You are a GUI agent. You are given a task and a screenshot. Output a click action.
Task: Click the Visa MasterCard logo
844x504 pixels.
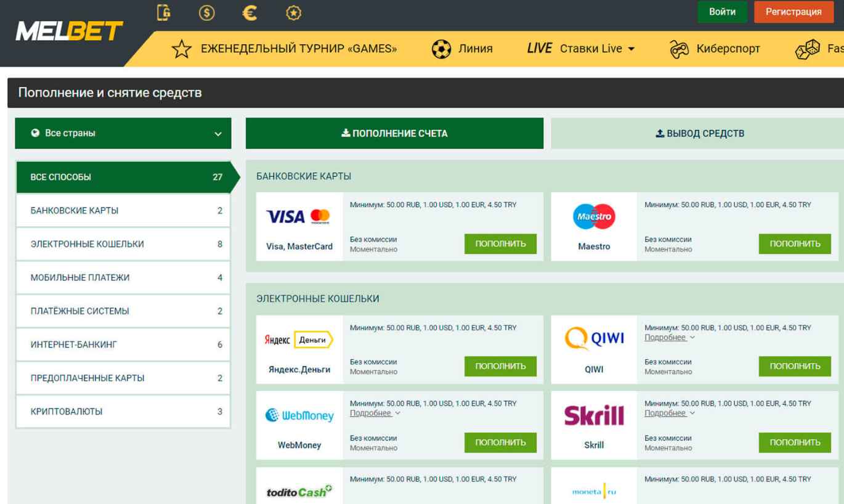tap(299, 217)
